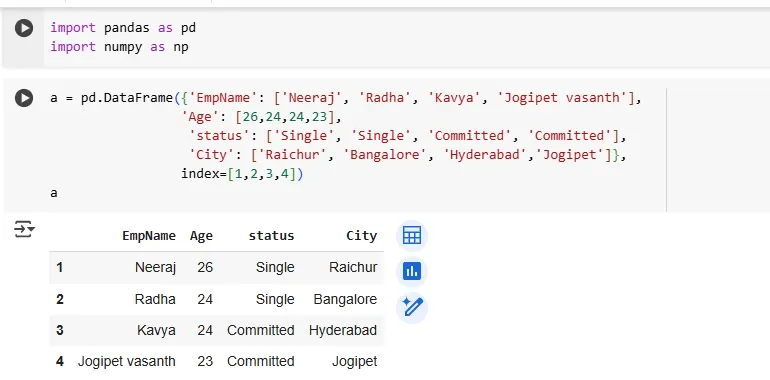Click Committed status in Kavya row
This screenshot has width=770, height=380.
tap(261, 330)
